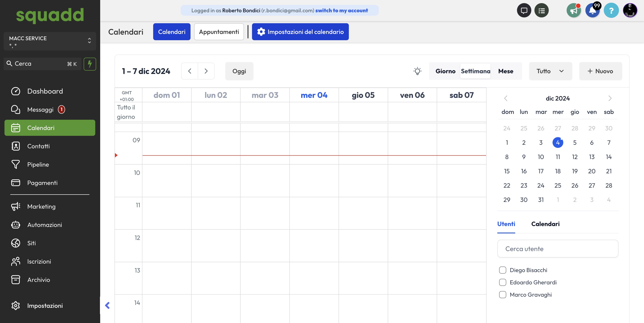Collapse the sidebar with the blue arrow
Viewport: 644px width, 323px height.
pyautogui.click(x=107, y=305)
